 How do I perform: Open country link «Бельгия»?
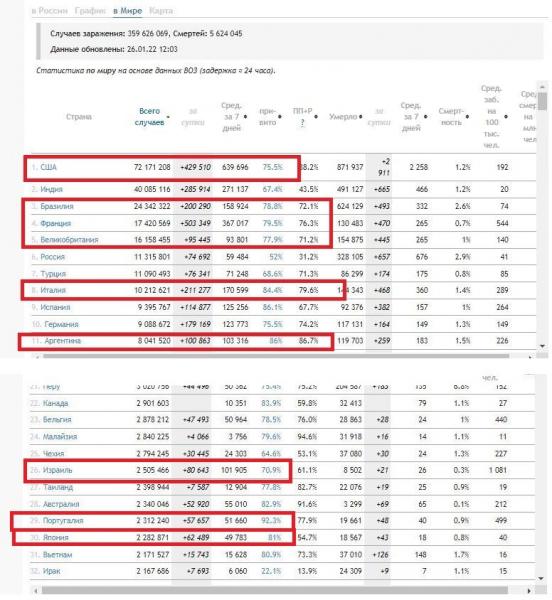tap(57, 419)
